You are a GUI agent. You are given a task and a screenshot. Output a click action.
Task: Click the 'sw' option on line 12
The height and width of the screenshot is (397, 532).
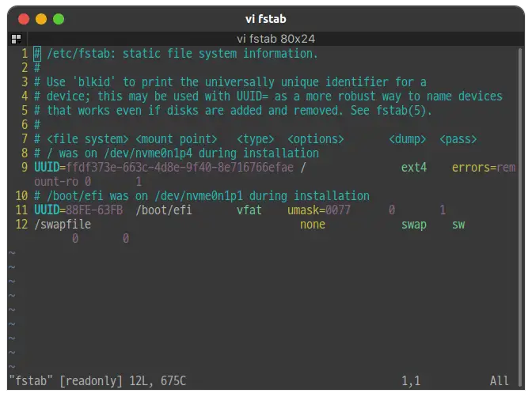point(458,225)
